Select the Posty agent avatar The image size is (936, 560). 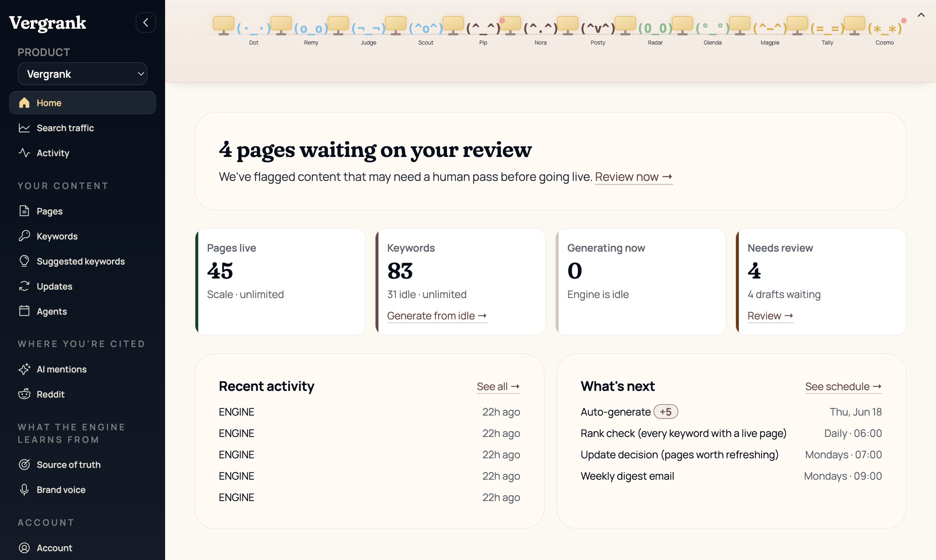[598, 28]
